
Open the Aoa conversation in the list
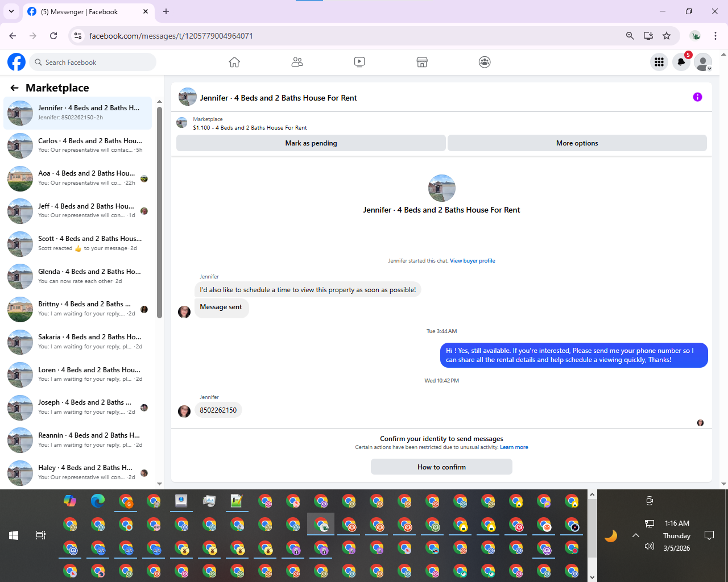(78, 178)
